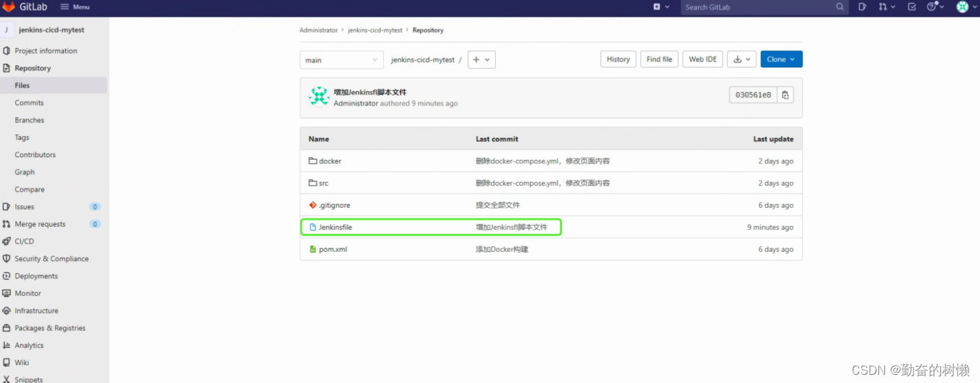Viewport: 980px width, 383px height.
Task: Open Graph in sidebar
Action: click(25, 172)
